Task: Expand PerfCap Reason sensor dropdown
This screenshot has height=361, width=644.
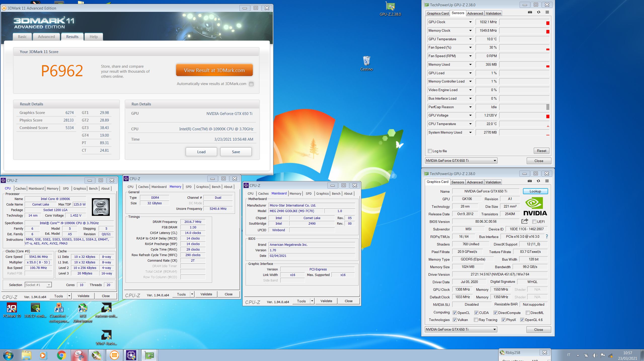Action: click(470, 107)
